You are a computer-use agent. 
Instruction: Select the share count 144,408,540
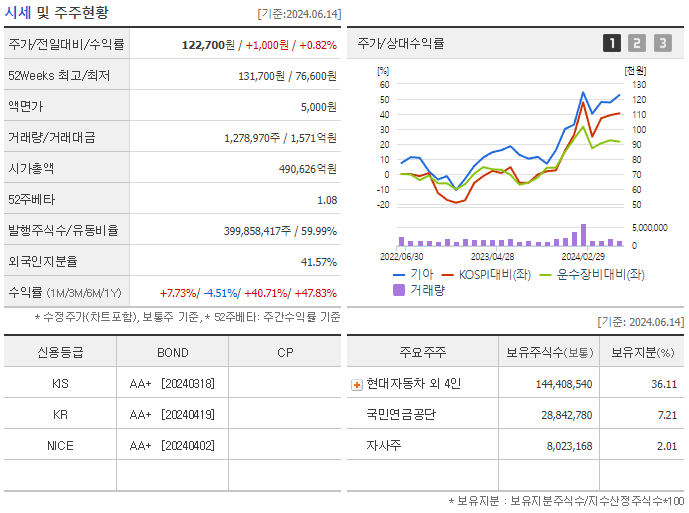[564, 385]
